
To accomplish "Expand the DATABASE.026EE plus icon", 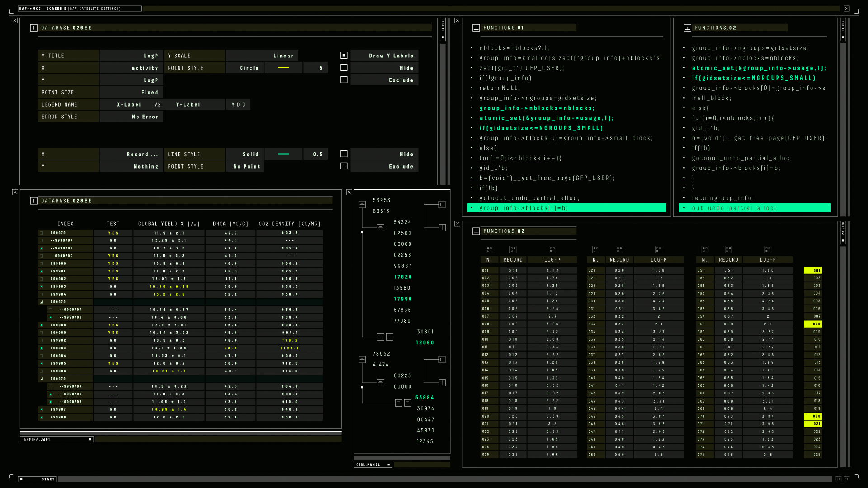I will (33, 28).
